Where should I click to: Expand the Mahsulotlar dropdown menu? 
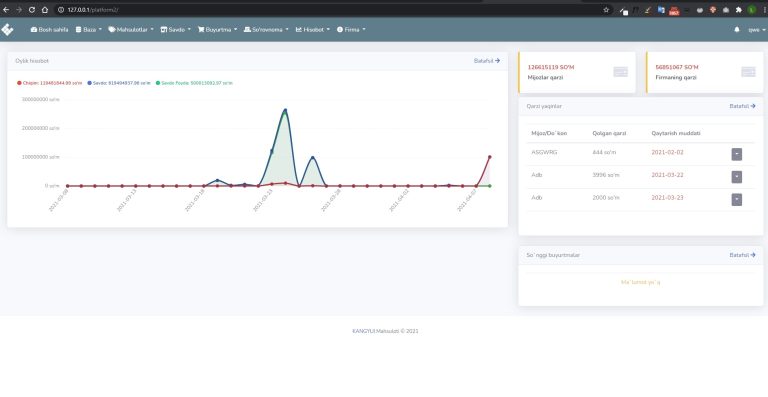tap(131, 30)
